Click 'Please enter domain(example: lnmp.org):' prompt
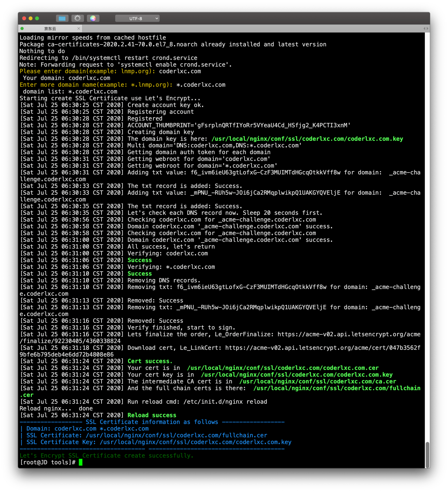448x492 pixels. pos(87,71)
